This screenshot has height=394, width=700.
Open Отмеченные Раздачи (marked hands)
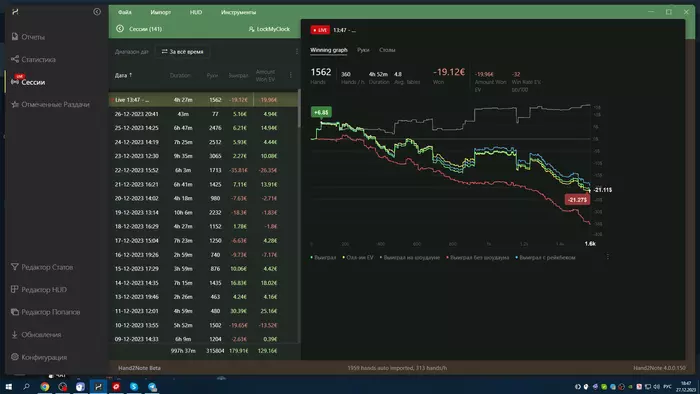point(50,104)
